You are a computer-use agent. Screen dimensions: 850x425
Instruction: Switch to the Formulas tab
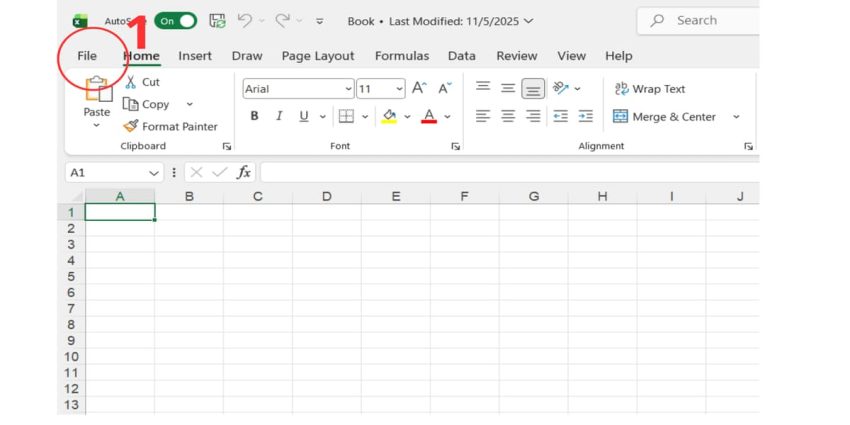(402, 56)
